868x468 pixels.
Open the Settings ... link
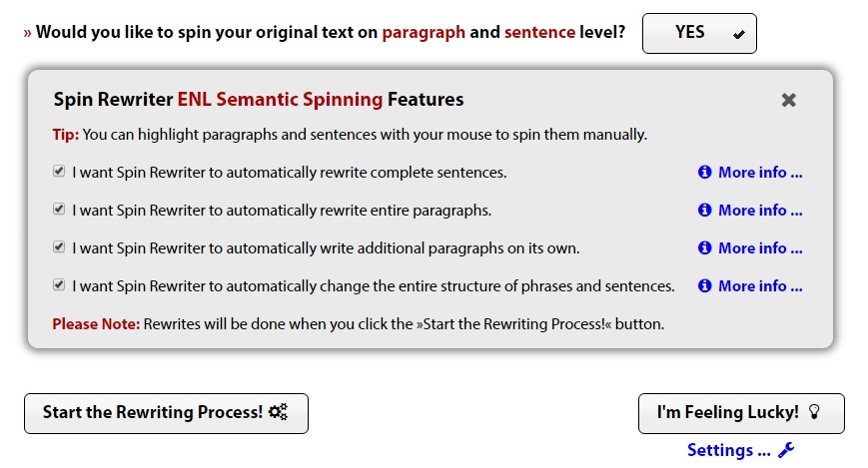click(729, 450)
